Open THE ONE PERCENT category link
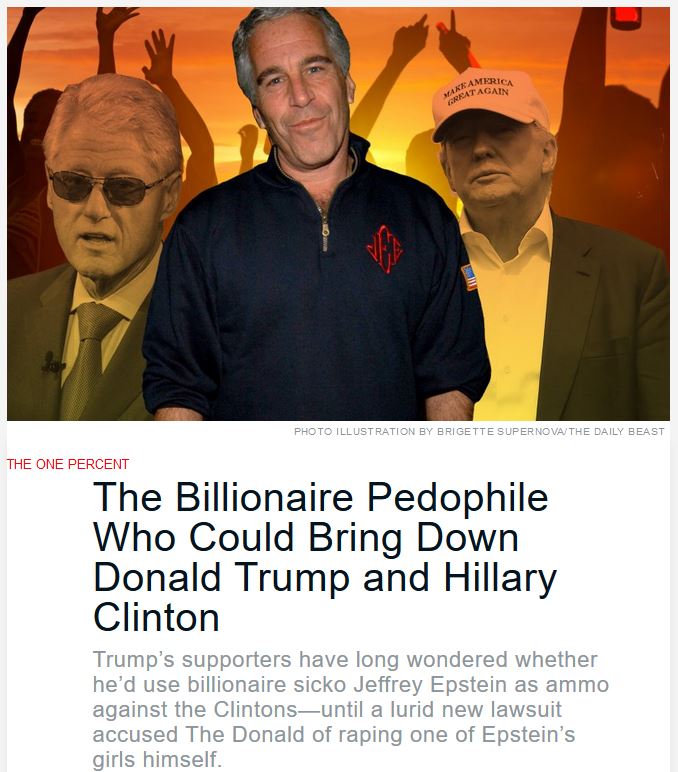Screen dimensions: 678x772 pyautogui.click(x=67, y=464)
